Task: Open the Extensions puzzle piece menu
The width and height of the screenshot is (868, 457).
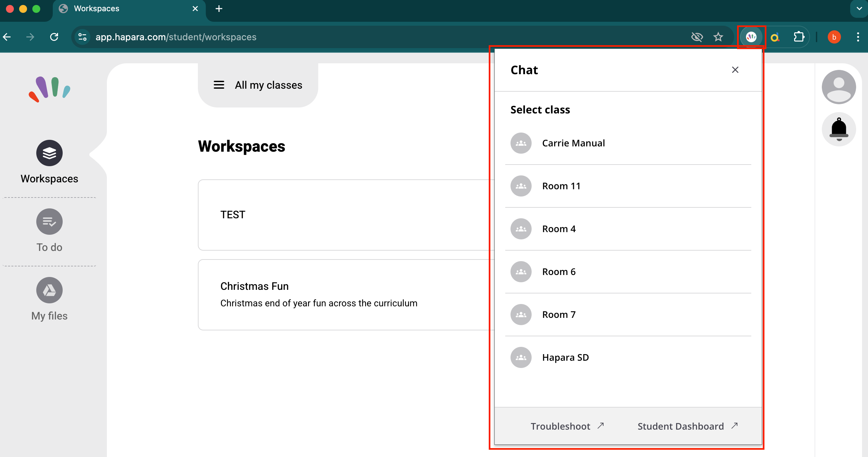Action: tap(799, 37)
